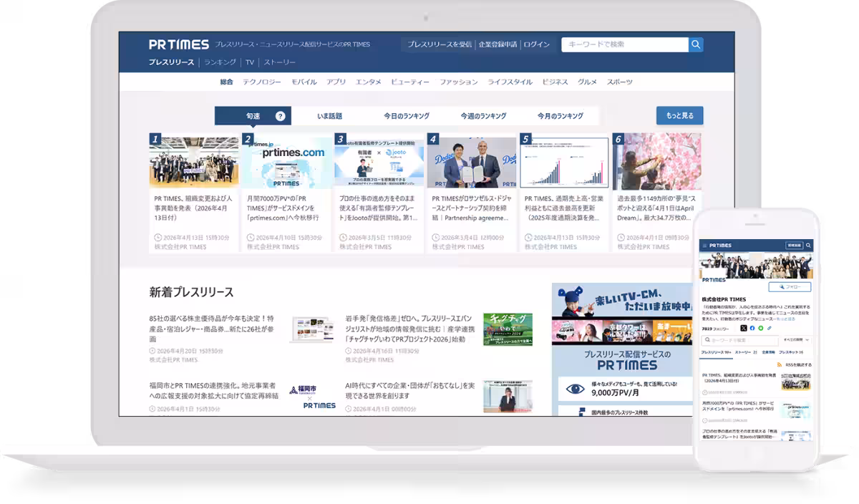The height and width of the screenshot is (504, 859).
Task: Tap the keyword search field on phone
Action: (x=740, y=341)
